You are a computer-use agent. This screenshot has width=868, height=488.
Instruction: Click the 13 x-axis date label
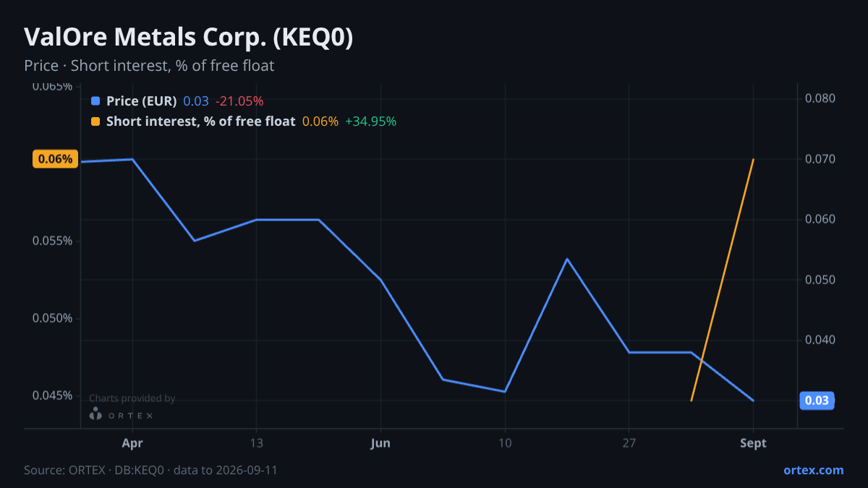(256, 443)
